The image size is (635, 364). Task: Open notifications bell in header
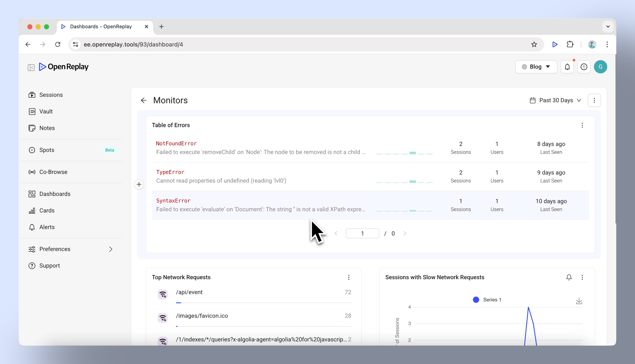[x=567, y=67]
